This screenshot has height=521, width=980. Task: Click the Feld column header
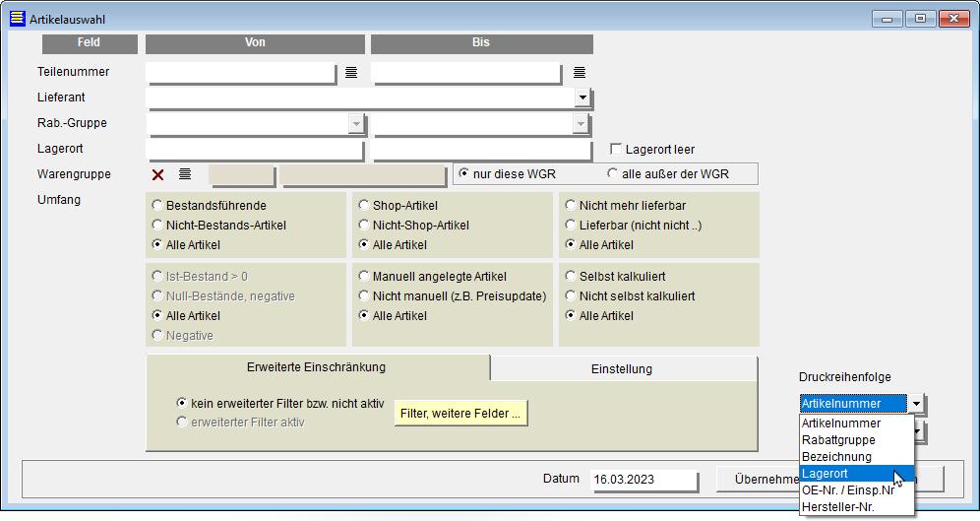[x=90, y=43]
